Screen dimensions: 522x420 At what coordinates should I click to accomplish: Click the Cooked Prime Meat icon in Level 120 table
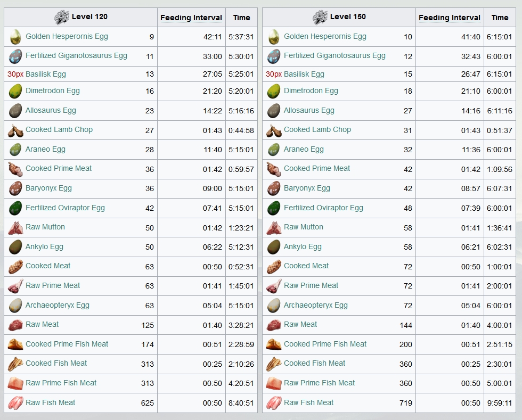[15, 169]
